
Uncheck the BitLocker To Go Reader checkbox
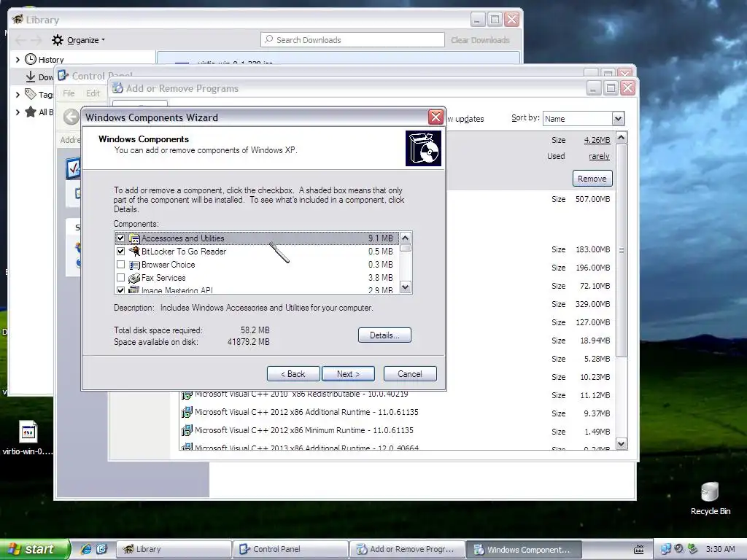pyautogui.click(x=120, y=252)
